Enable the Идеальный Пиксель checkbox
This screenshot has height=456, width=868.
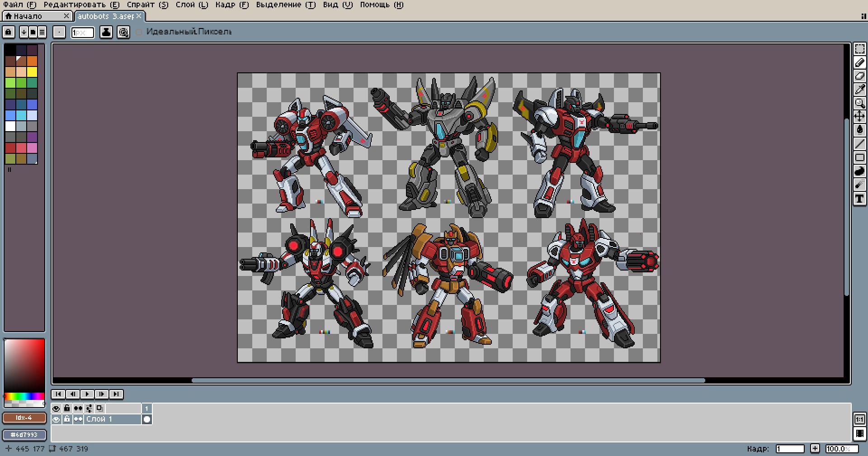coord(139,32)
